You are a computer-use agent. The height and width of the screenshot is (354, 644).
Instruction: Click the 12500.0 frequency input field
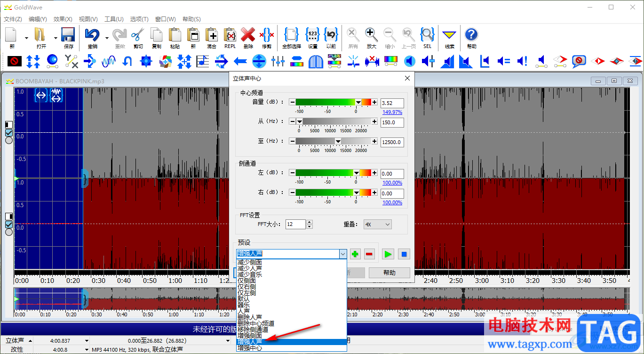392,142
